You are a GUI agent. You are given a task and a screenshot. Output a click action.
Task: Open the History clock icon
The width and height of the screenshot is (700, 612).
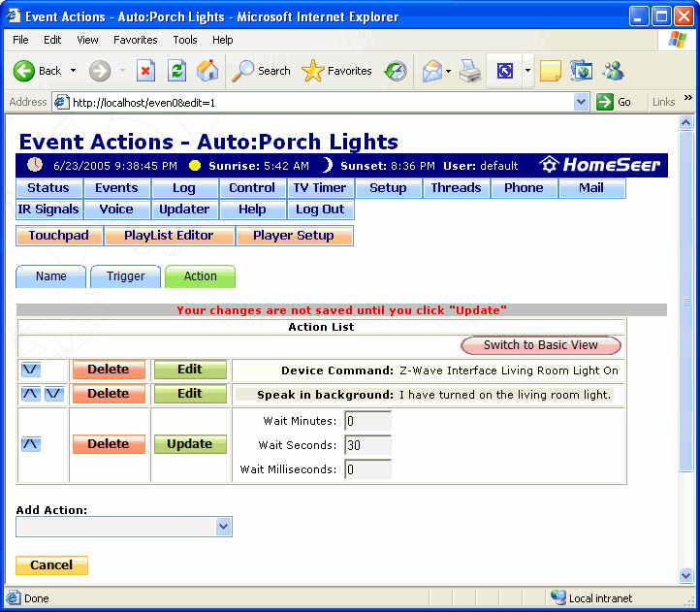[x=396, y=71]
